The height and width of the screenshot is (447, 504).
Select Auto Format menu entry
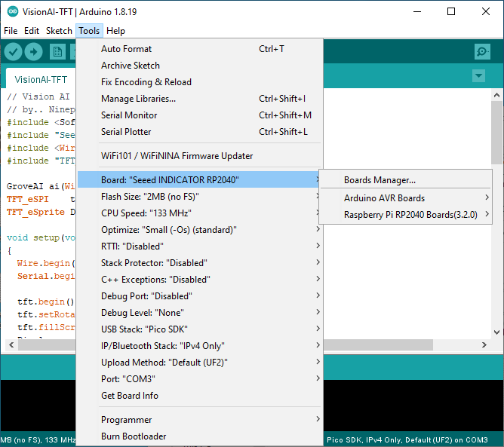pos(200,49)
